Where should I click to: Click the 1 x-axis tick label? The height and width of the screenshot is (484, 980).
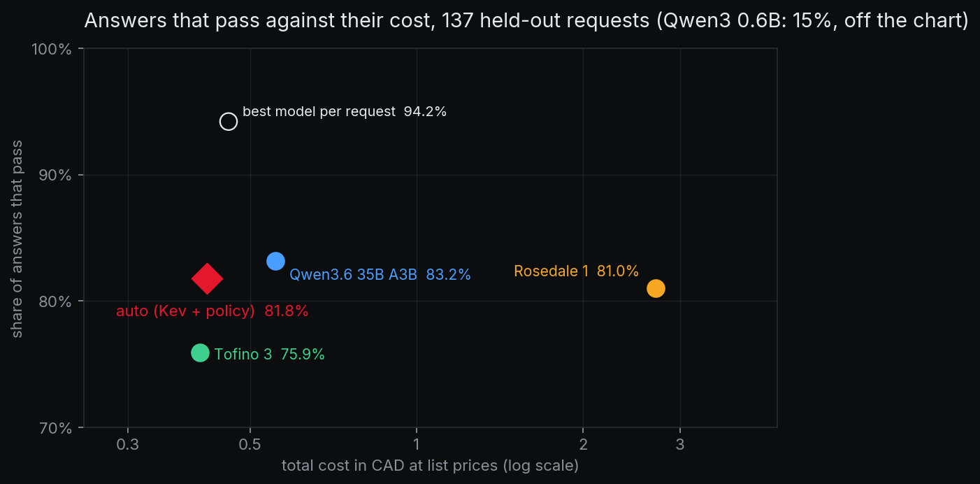(x=417, y=445)
